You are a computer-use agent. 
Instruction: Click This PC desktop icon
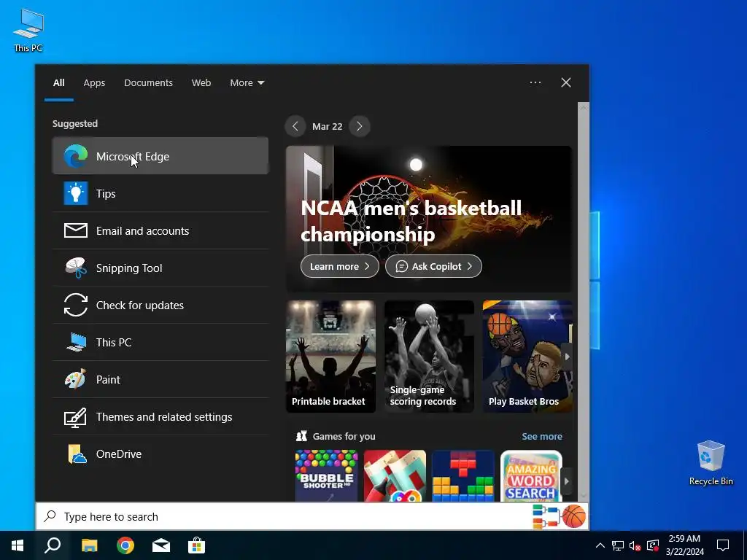[28, 30]
